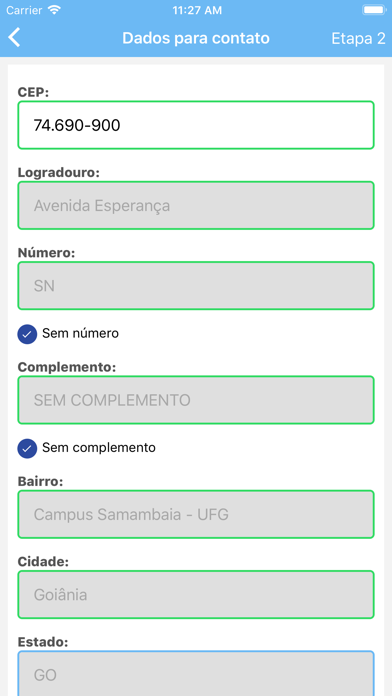Tap the Número field showing SN

196,286
